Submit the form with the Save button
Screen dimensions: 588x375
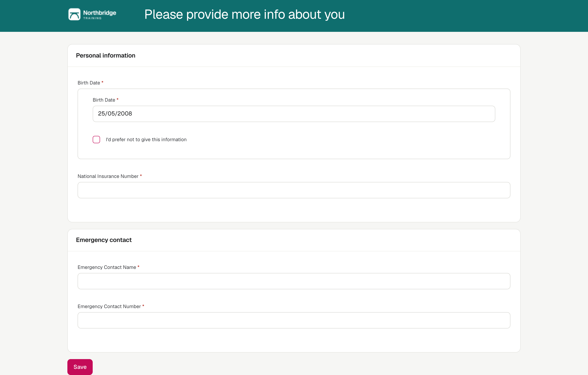pyautogui.click(x=80, y=367)
